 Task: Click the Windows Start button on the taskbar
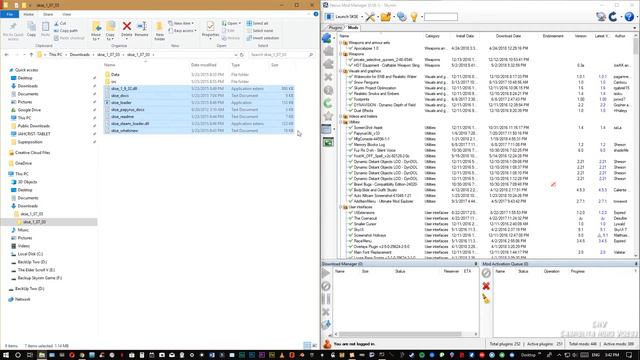click(6, 355)
